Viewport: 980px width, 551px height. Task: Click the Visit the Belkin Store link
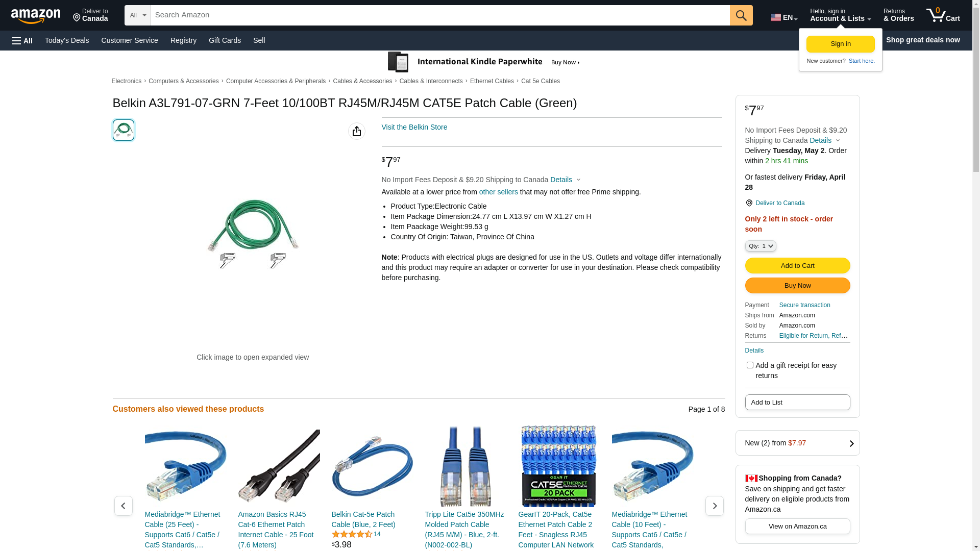pyautogui.click(x=414, y=127)
